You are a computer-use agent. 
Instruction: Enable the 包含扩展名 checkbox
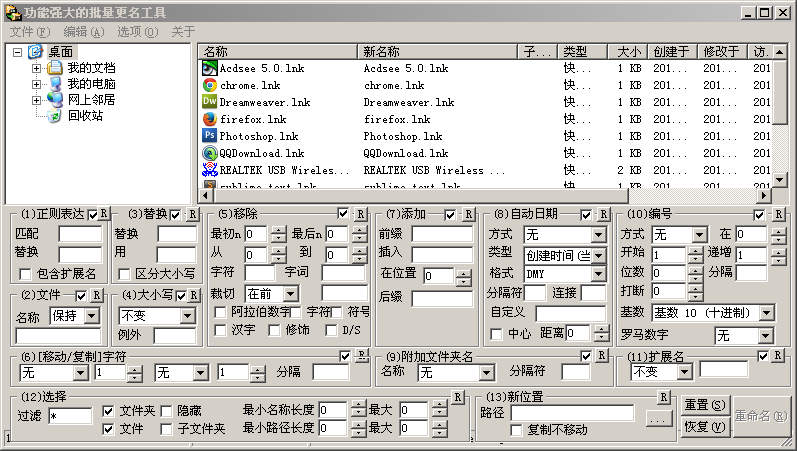[x=26, y=274]
